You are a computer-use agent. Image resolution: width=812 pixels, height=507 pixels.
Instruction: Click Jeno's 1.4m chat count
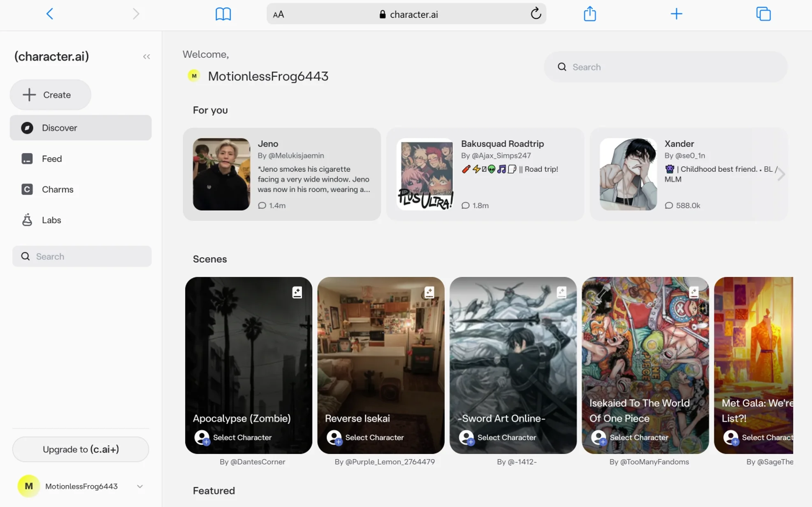coord(271,205)
